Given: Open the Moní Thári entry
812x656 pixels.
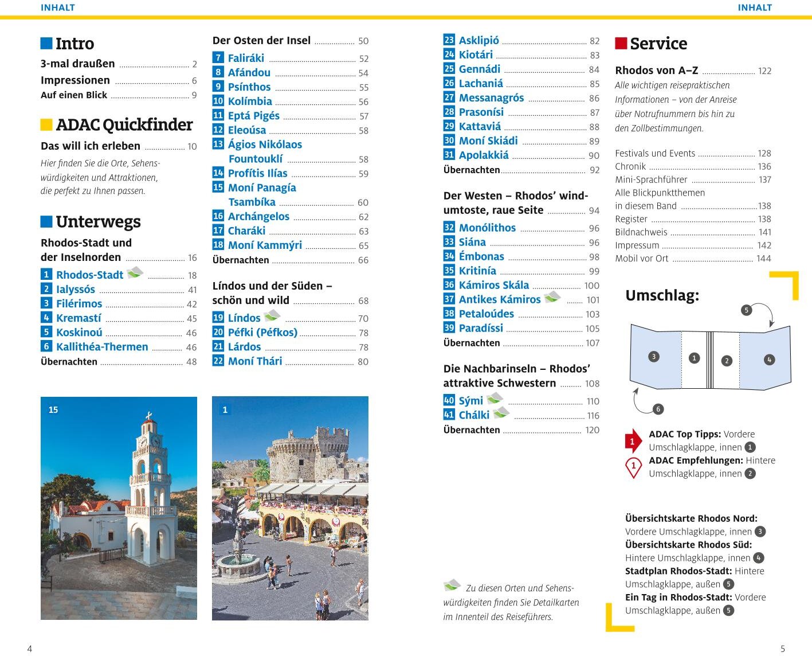Looking at the screenshot, I should (291, 361).
